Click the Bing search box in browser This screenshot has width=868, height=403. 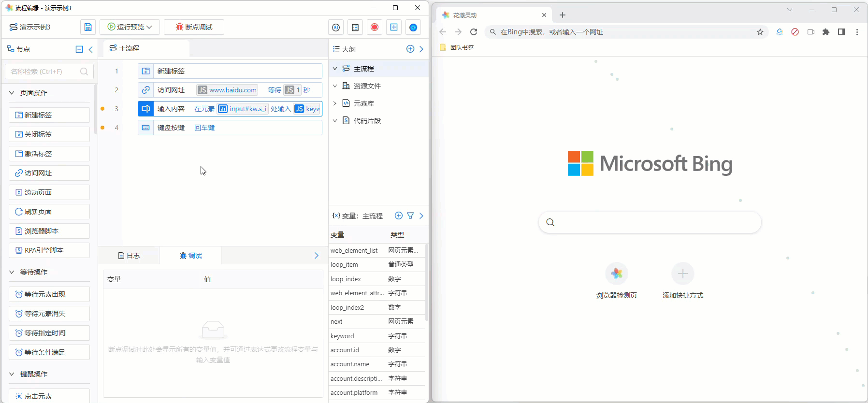(x=650, y=222)
